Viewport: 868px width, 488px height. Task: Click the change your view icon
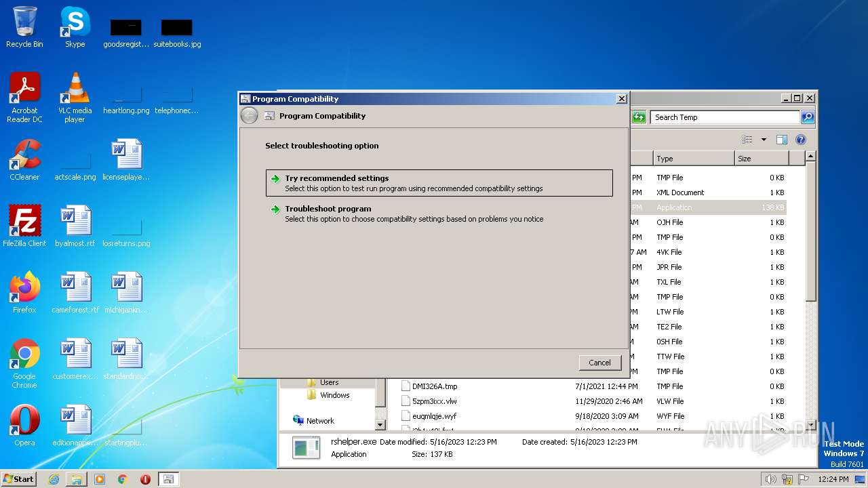[x=747, y=140]
